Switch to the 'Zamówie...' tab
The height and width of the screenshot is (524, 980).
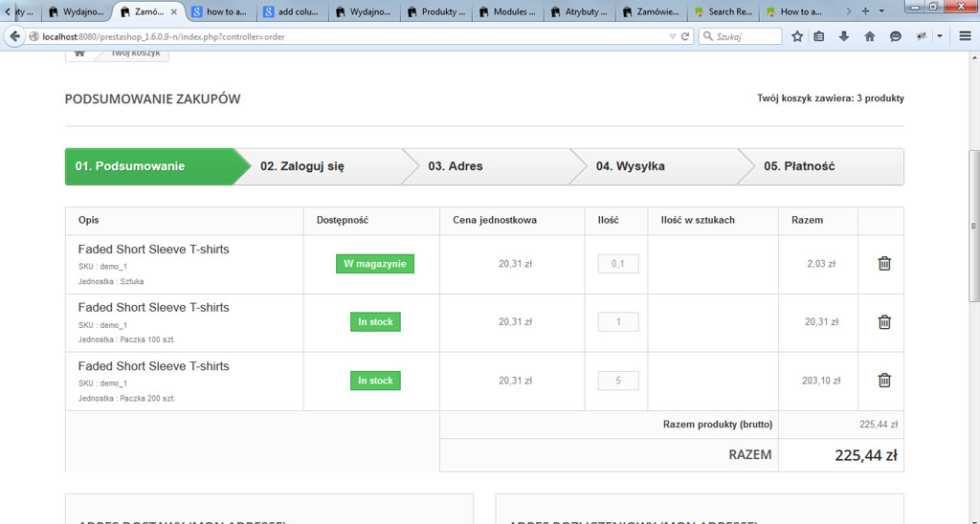pyautogui.click(x=651, y=11)
